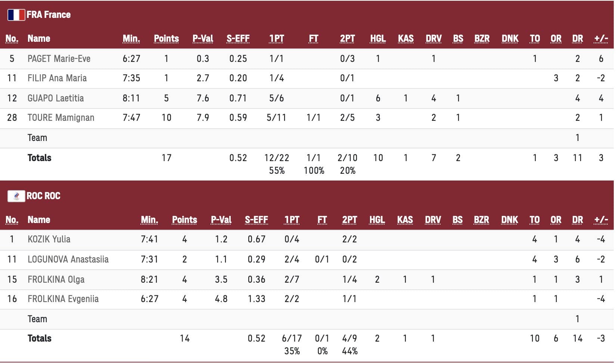Screen dimensions: 616x364
Task: Open TOURE Mamignan's row
Action: [x=307, y=118]
